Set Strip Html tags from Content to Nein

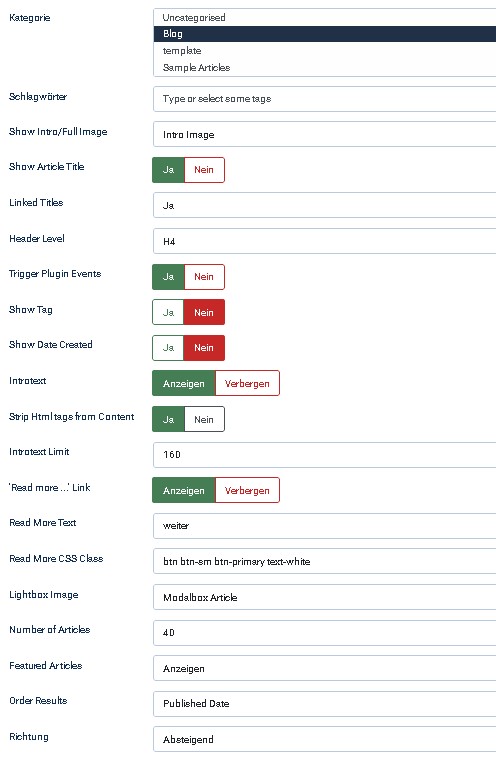pos(204,419)
